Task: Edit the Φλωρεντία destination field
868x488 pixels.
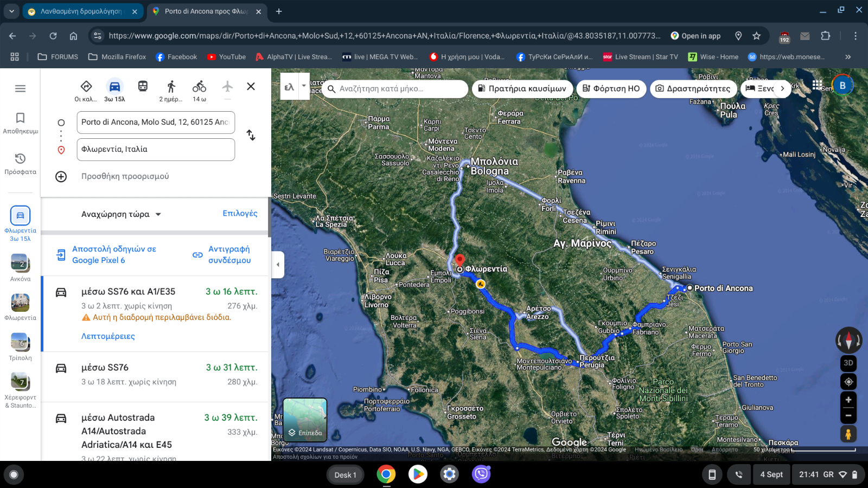Action: [x=156, y=149]
